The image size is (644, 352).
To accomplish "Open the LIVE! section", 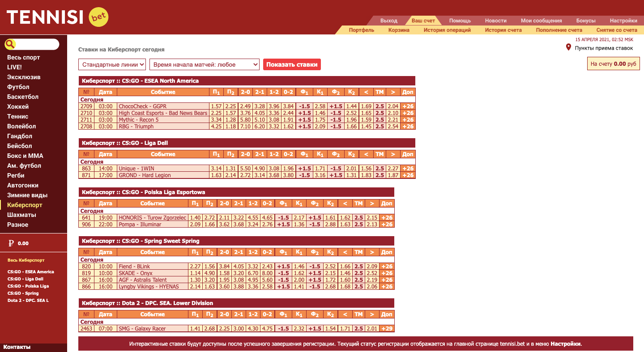I will pyautogui.click(x=14, y=67).
